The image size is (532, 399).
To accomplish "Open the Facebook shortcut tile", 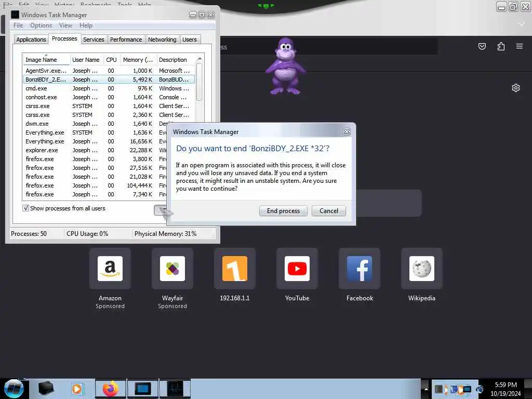I will click(x=360, y=269).
